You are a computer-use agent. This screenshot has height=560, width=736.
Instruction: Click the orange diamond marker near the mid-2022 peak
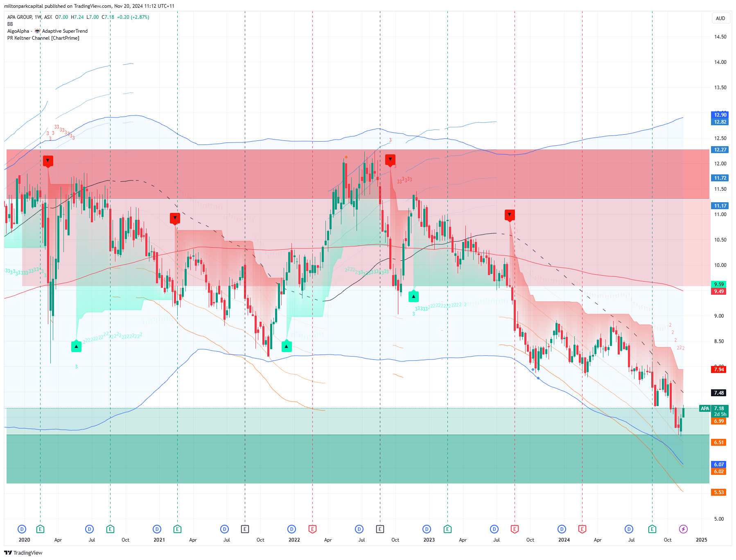[346, 157]
